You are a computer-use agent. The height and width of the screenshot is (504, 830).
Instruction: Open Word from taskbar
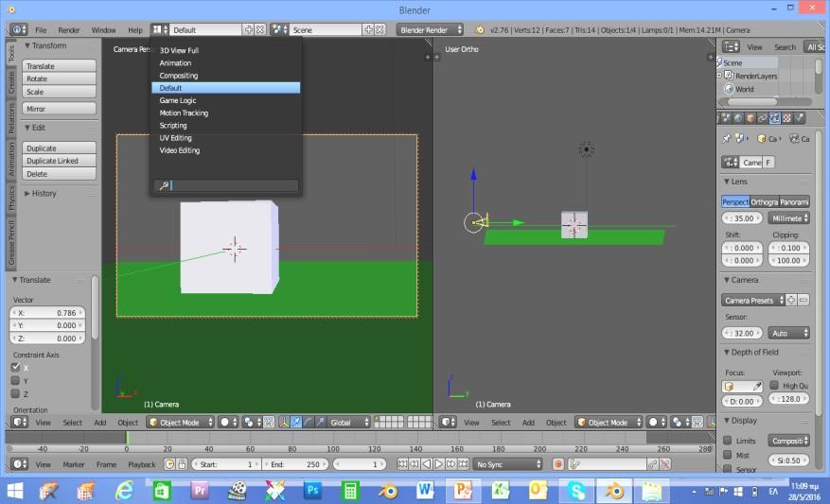(425, 491)
